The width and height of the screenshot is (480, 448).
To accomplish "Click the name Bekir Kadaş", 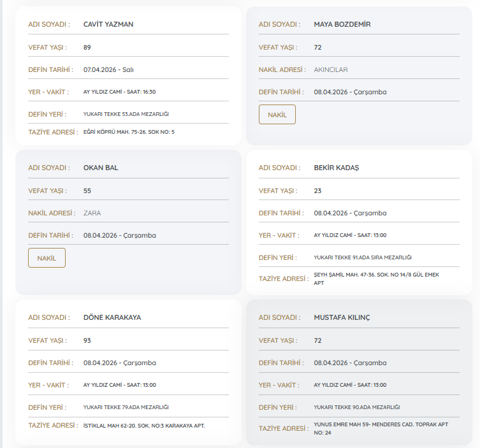I will (x=337, y=168).
